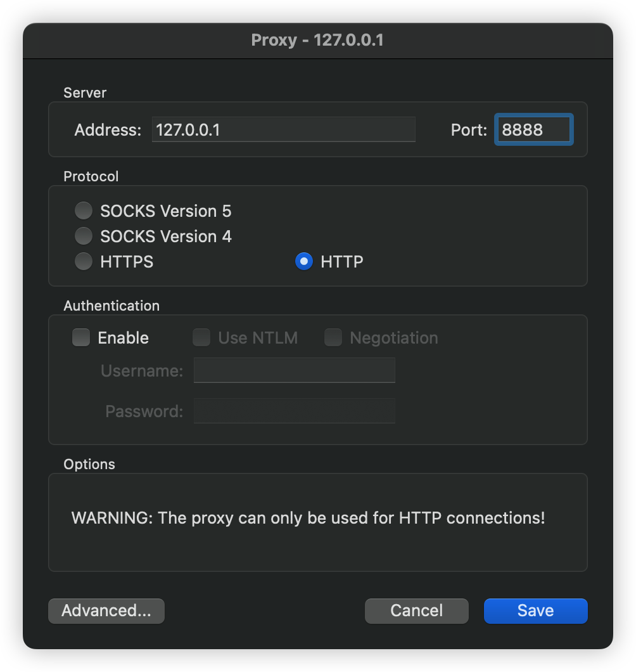Switch protocol to HTTPS
This screenshot has height=672, width=636.
tap(84, 262)
